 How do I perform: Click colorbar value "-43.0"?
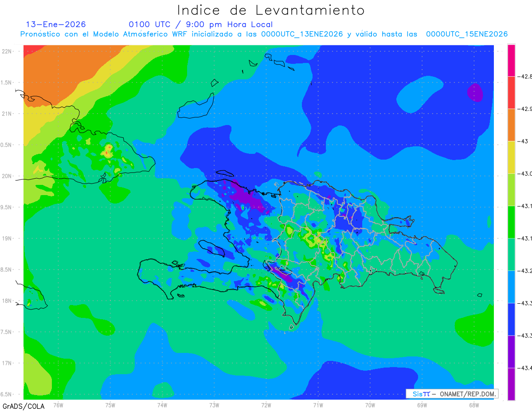coord(525,173)
